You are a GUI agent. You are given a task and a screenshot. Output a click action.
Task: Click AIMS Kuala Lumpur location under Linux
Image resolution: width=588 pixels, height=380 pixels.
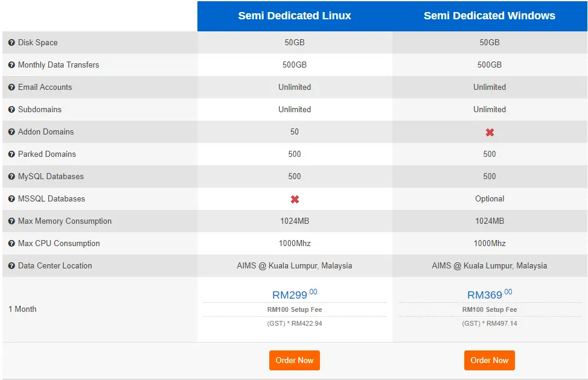[x=295, y=266]
